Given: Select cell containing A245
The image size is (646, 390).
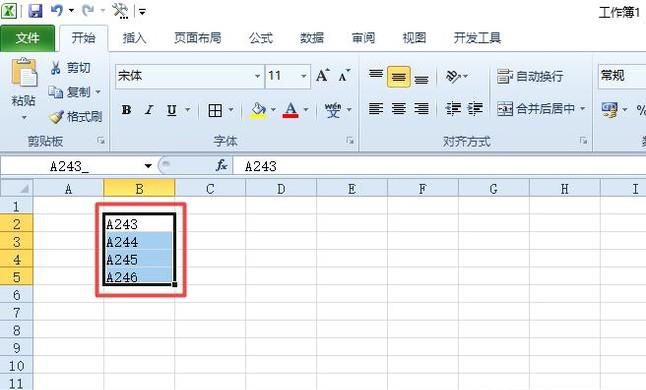Looking at the screenshot, I should click(139, 259).
